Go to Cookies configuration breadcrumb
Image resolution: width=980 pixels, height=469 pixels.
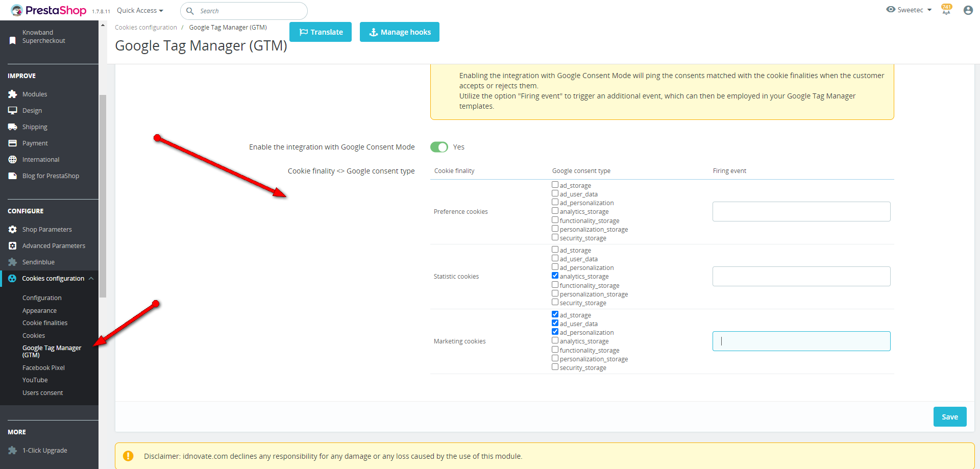point(146,27)
